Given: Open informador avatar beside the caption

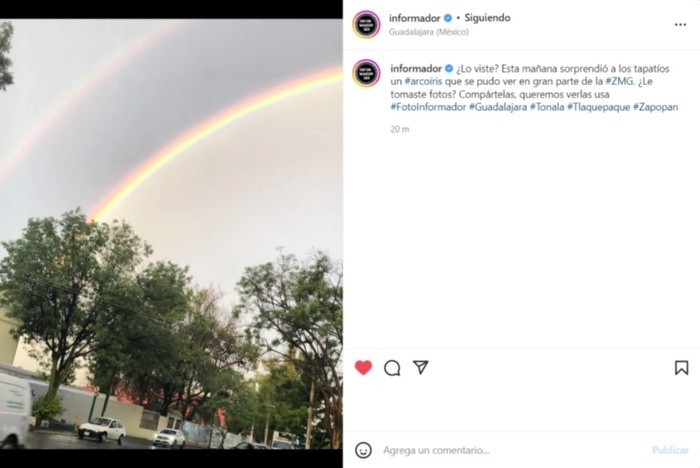Looking at the screenshot, I should (x=366, y=73).
